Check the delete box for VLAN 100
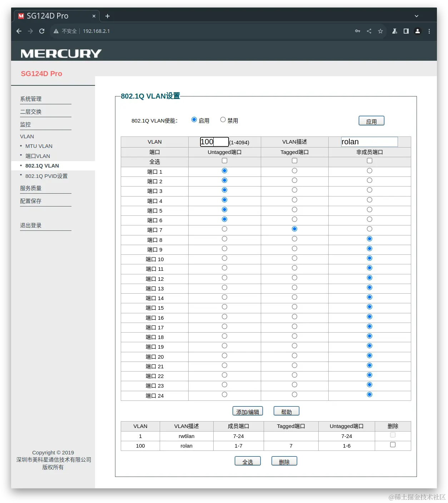 click(x=393, y=444)
